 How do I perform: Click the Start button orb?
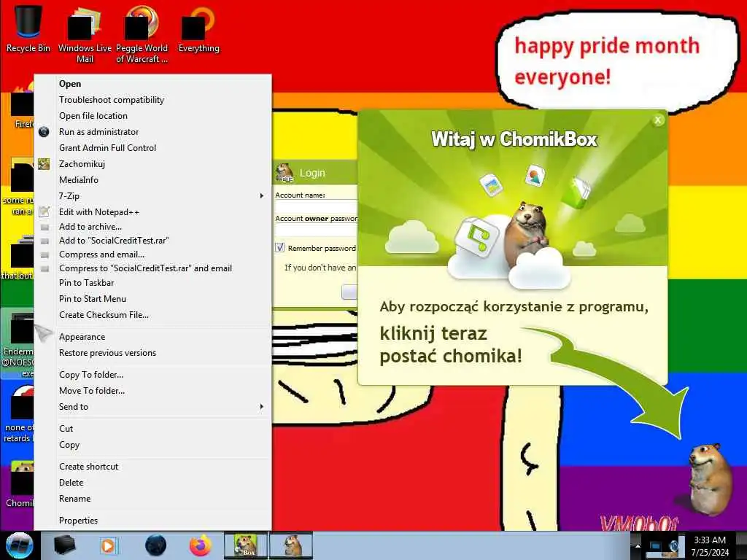[x=20, y=545]
